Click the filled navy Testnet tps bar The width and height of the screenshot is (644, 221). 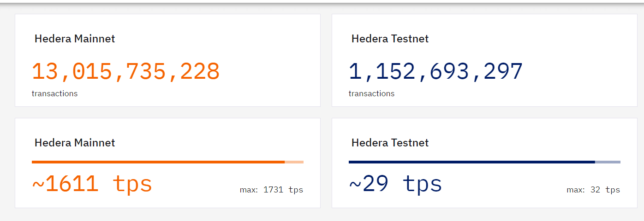(471, 162)
